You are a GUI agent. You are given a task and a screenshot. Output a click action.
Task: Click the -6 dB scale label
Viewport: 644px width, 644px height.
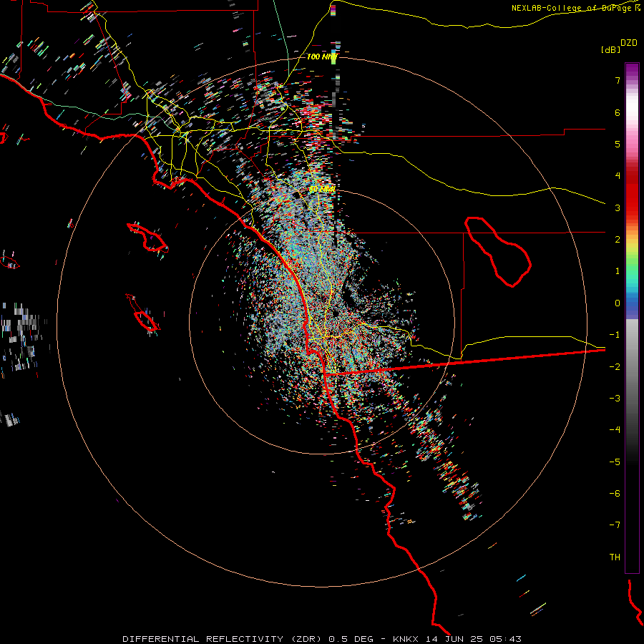615,494
